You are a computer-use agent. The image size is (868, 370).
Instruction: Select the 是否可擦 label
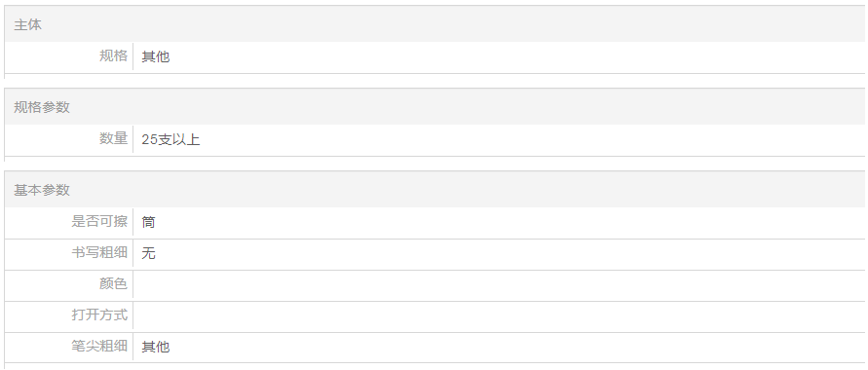(99, 221)
